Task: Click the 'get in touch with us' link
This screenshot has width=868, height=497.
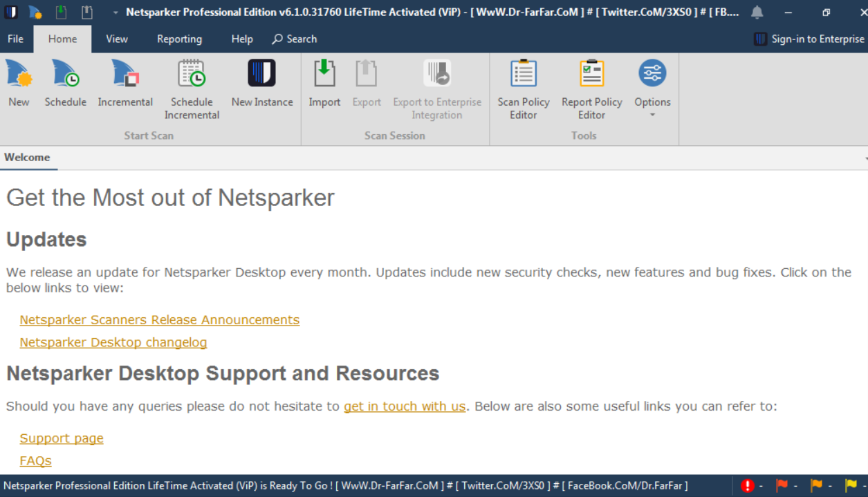Action: click(x=405, y=406)
